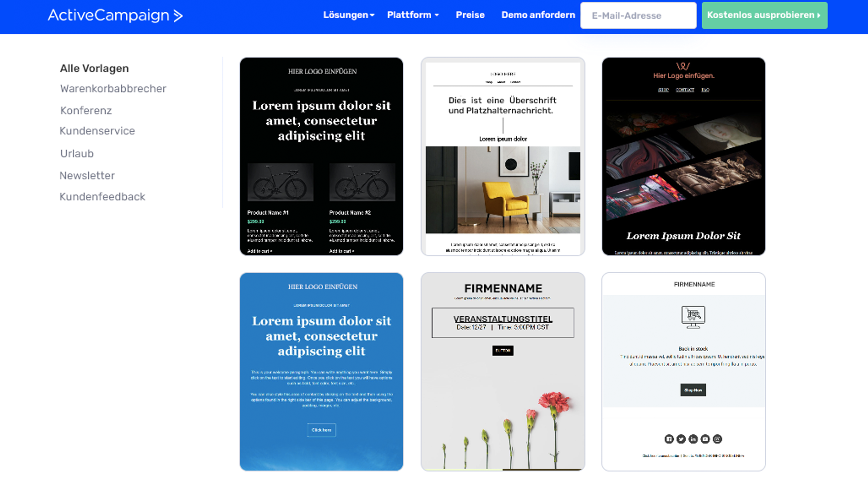This screenshot has height=477, width=868.
Task: Open the blue welcome email template
Action: tap(321, 372)
